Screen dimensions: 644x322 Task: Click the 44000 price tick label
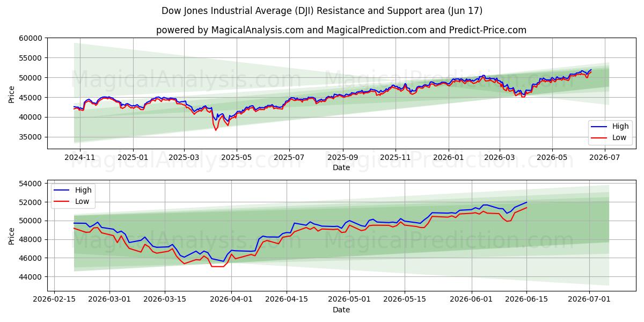32,277
